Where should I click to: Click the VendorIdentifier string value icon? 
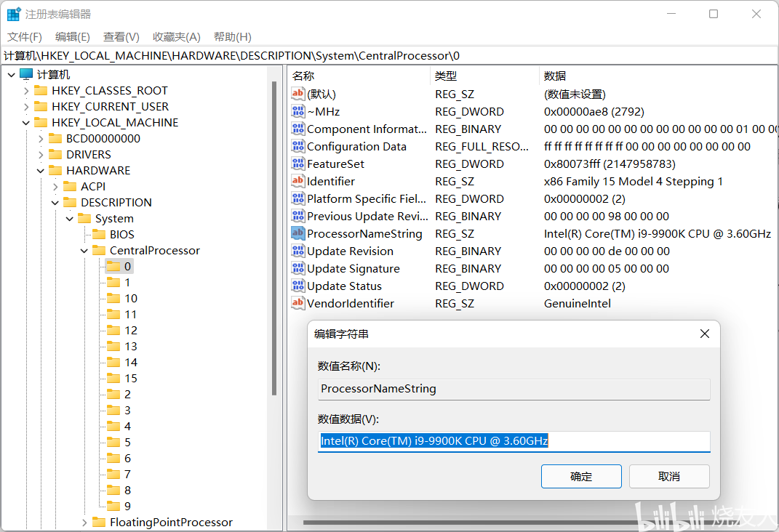point(297,303)
